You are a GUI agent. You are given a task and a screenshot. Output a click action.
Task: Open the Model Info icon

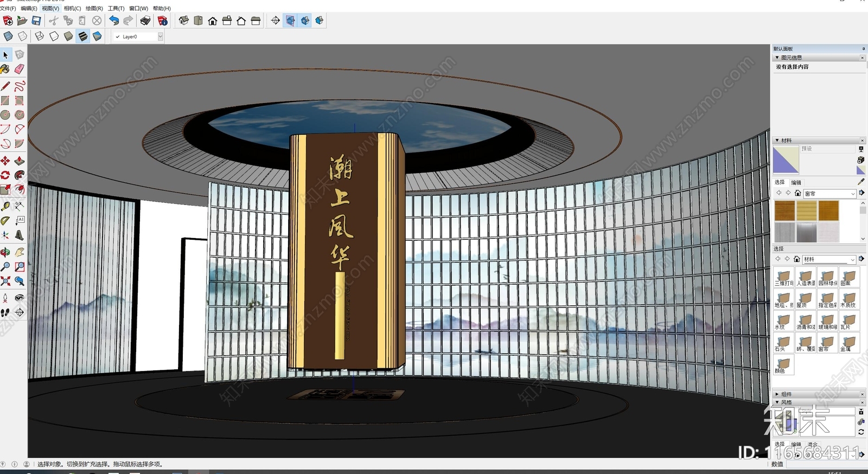tap(163, 21)
